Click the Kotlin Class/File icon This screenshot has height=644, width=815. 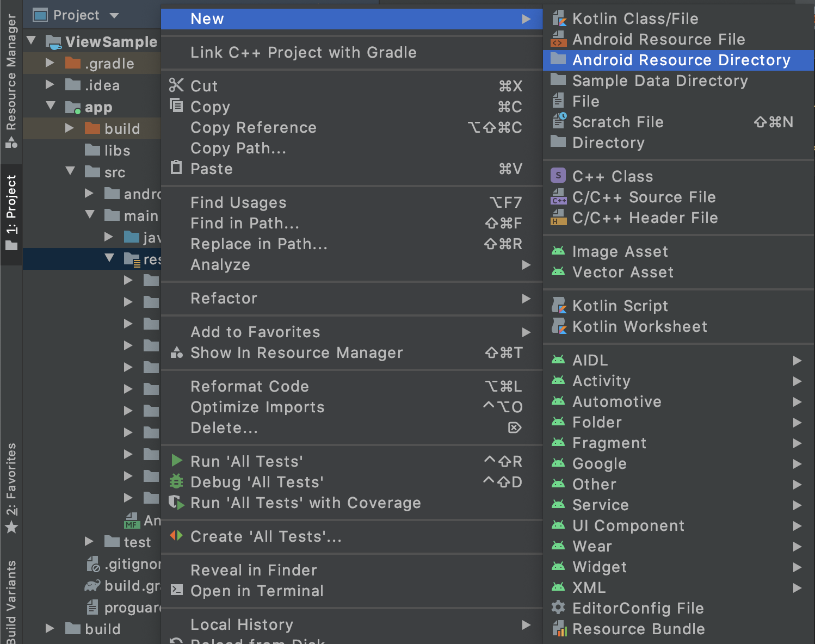click(x=559, y=18)
